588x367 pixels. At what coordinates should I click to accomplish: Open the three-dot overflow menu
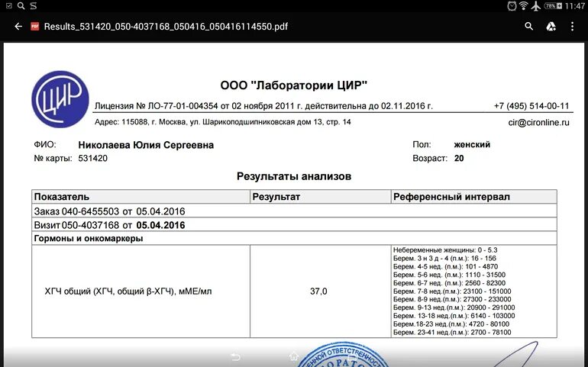[572, 26]
